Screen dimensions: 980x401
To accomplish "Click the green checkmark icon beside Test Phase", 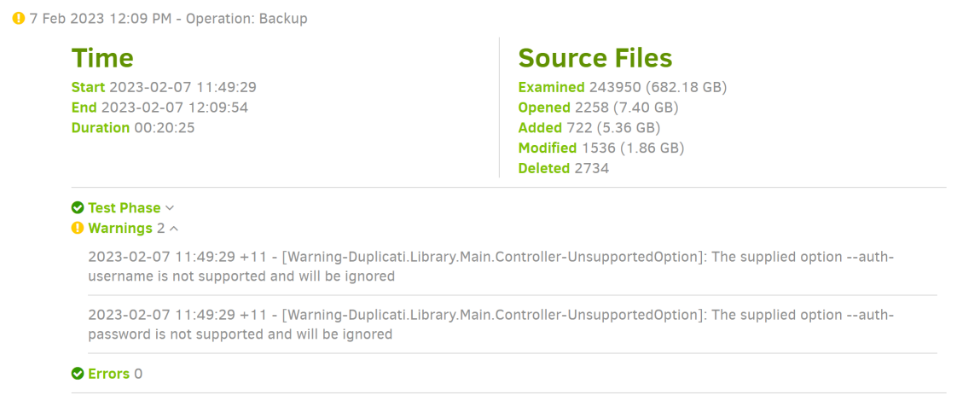I will pos(78,208).
